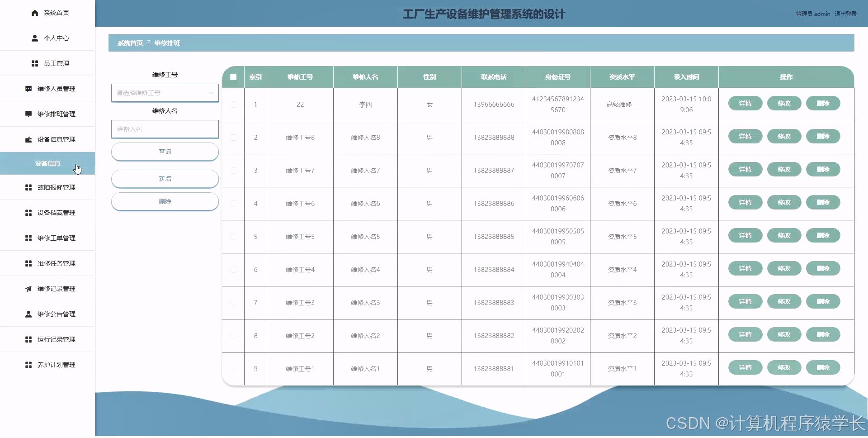868x438 pixels.
Task: Click the 高级维修工 cell
Action: click(622, 105)
